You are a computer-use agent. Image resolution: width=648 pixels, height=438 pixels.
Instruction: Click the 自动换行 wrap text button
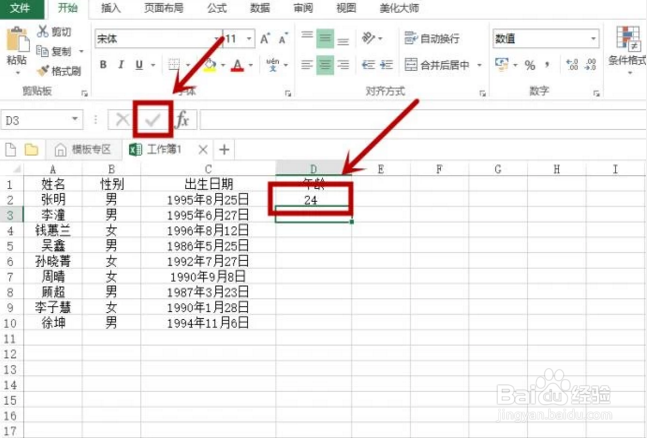coord(432,38)
